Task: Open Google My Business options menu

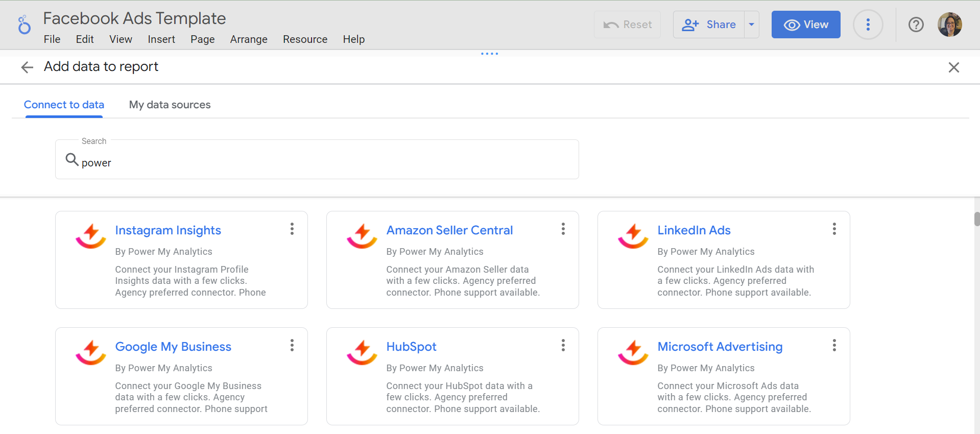Action: pos(292,345)
